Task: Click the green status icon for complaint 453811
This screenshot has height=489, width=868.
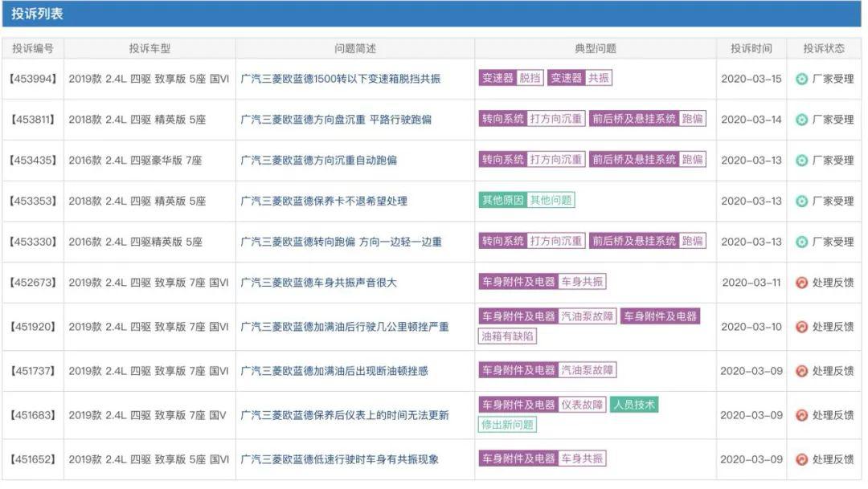Action: click(x=800, y=120)
